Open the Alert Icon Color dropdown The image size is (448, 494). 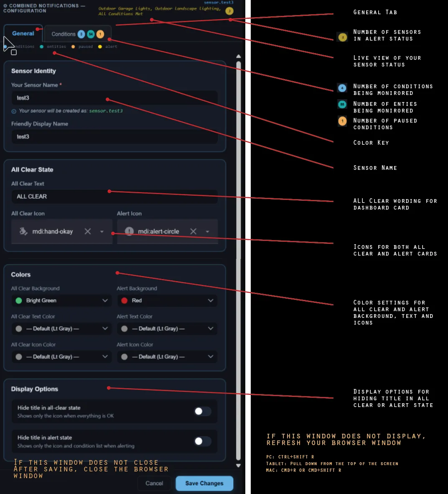click(x=167, y=357)
